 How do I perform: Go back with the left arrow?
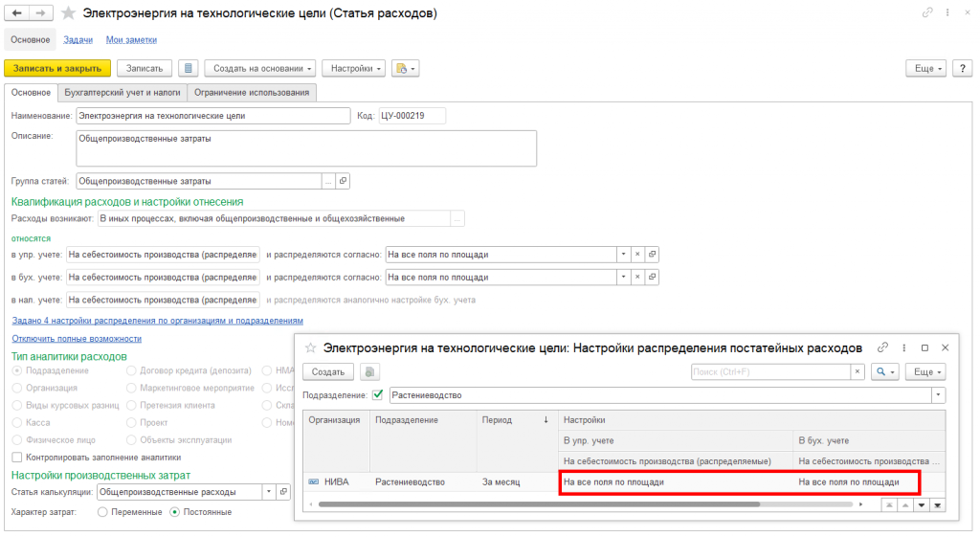pyautogui.click(x=17, y=13)
